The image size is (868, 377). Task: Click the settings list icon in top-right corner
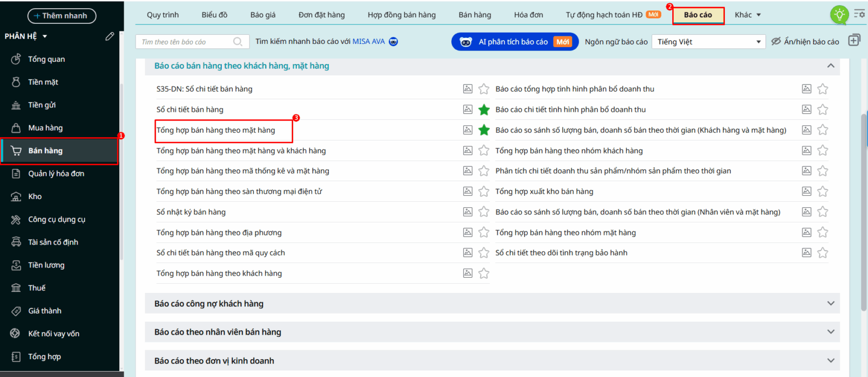(x=859, y=14)
